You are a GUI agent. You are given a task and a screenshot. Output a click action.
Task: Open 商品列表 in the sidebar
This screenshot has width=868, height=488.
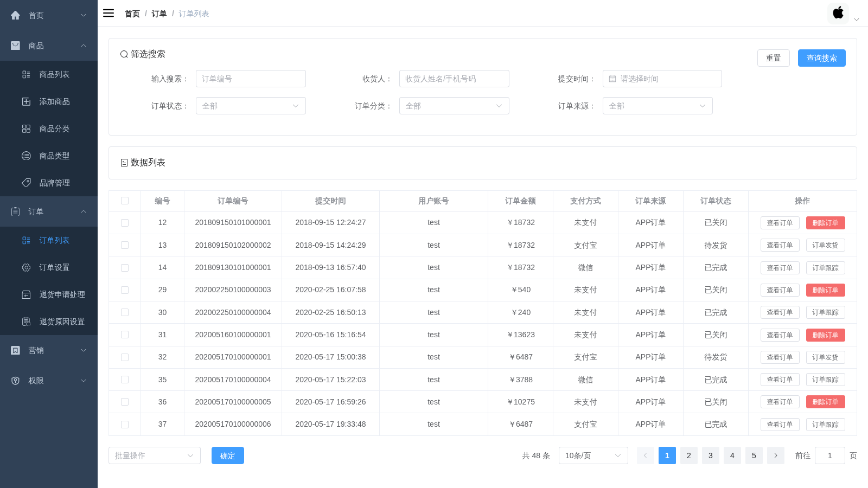click(49, 74)
